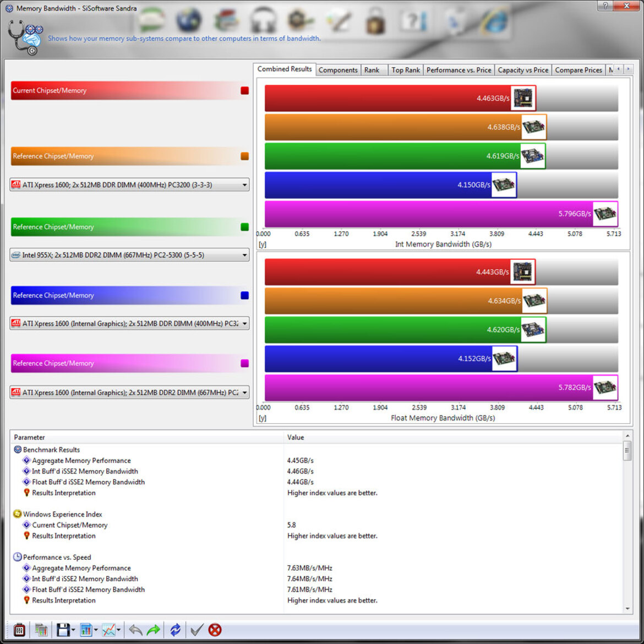Open the ATI Xpress 1600 PC3200 (3-3-3) dropdown
The image size is (644, 644).
129,184
